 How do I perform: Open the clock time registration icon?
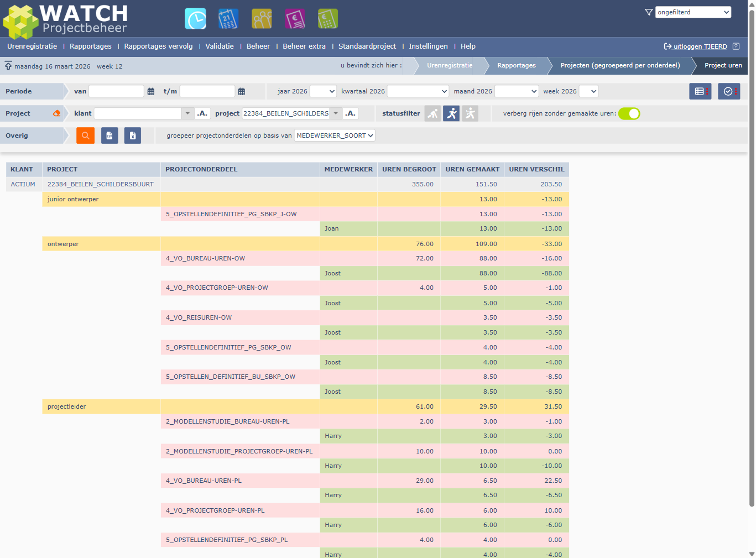coord(195,19)
